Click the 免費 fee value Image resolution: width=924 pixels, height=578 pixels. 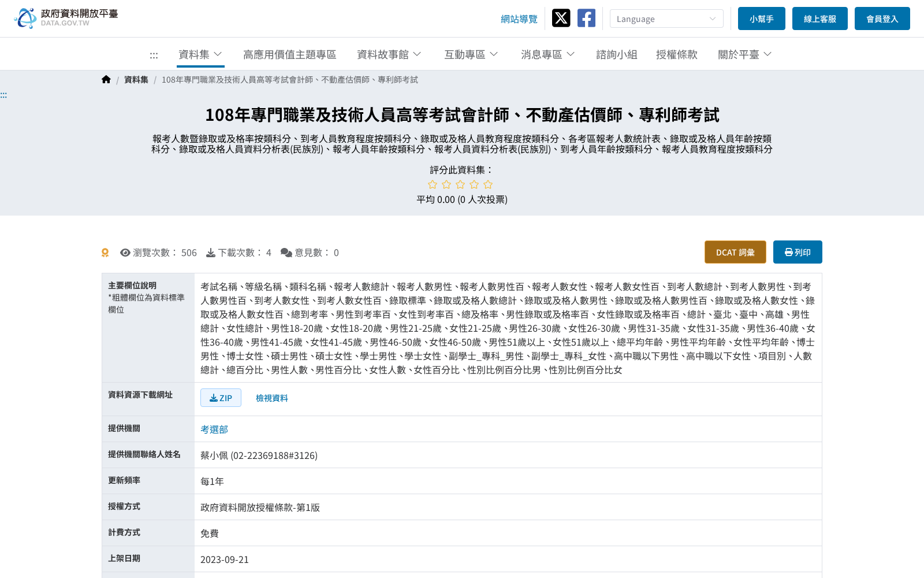pos(210,533)
